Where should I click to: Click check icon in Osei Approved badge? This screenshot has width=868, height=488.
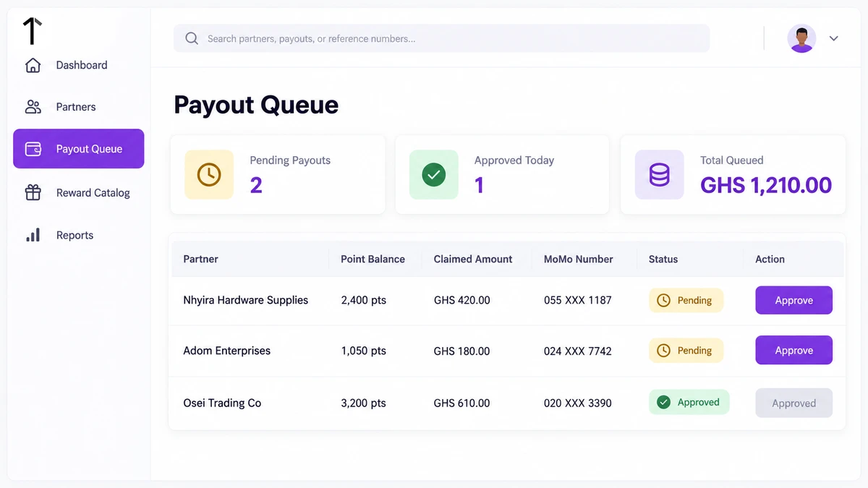[x=663, y=402]
